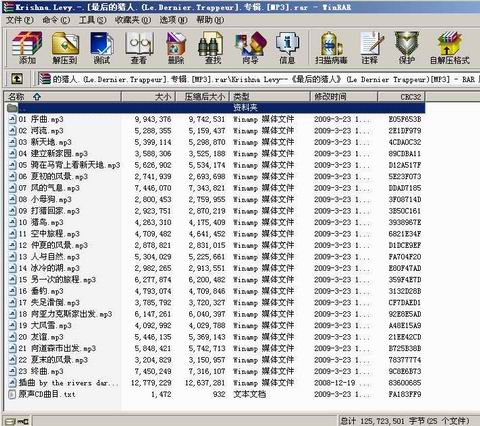Click the WinRAR title bar books icon
Viewport: 480px width, 426px height.
coord(8,7)
